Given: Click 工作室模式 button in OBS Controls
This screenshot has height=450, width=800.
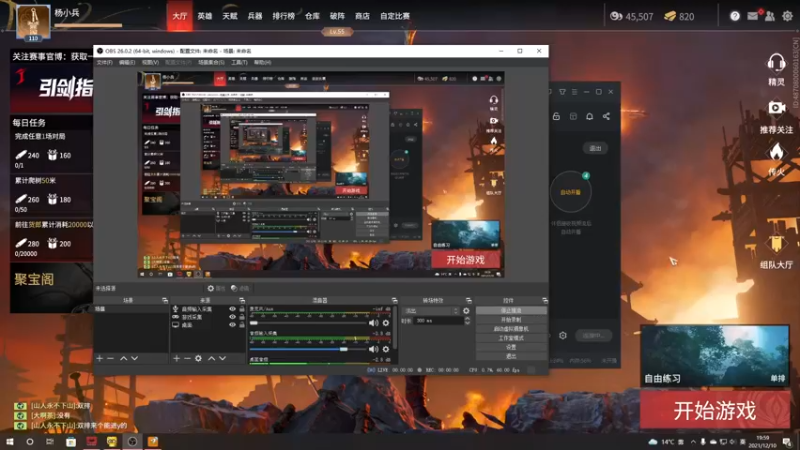Looking at the screenshot, I should 511,338.
